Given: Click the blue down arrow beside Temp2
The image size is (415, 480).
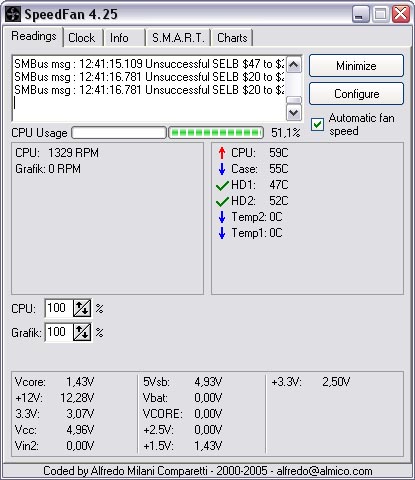Looking at the screenshot, I should (x=222, y=217).
